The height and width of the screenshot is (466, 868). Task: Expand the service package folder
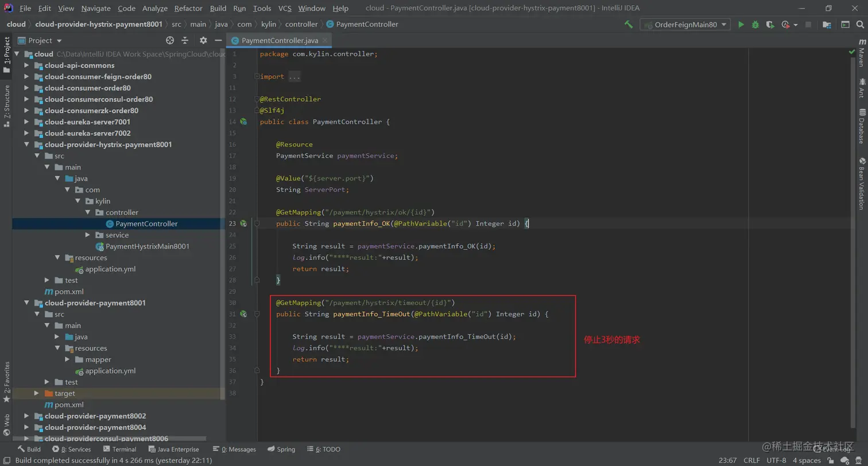point(87,235)
